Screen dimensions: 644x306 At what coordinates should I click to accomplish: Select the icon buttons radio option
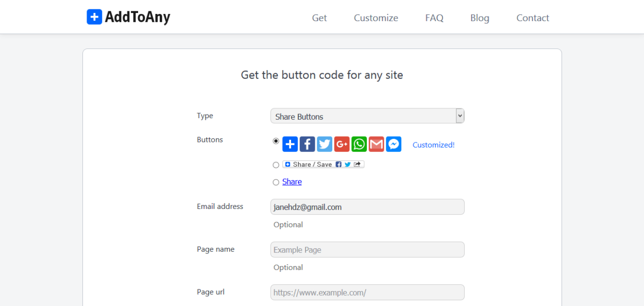[276, 141]
